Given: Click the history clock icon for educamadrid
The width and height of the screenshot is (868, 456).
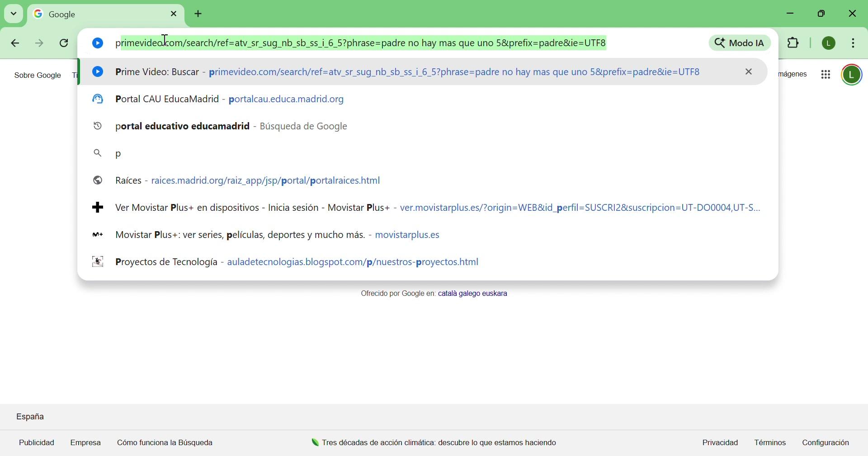Looking at the screenshot, I should (98, 126).
